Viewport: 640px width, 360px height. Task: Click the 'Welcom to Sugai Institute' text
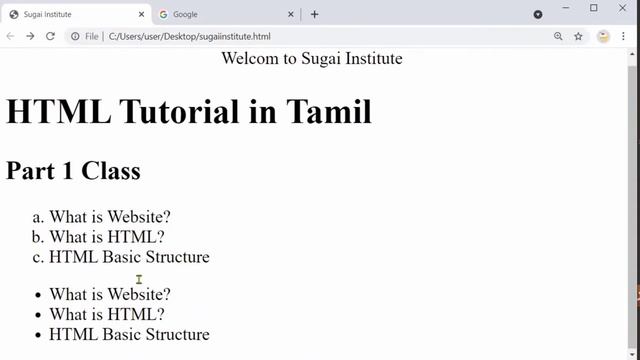pyautogui.click(x=312, y=58)
